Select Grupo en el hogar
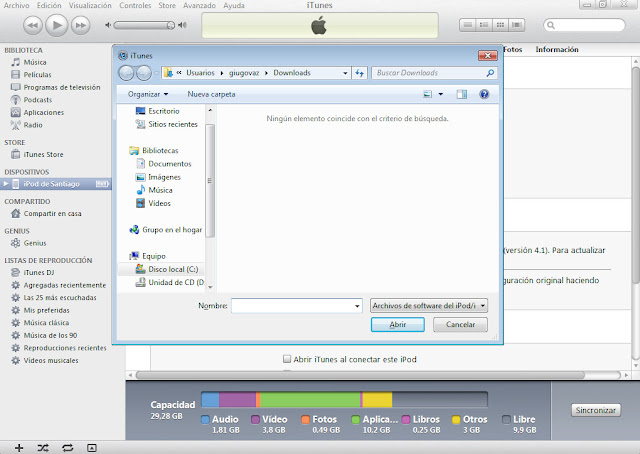The image size is (640, 454). (x=166, y=230)
